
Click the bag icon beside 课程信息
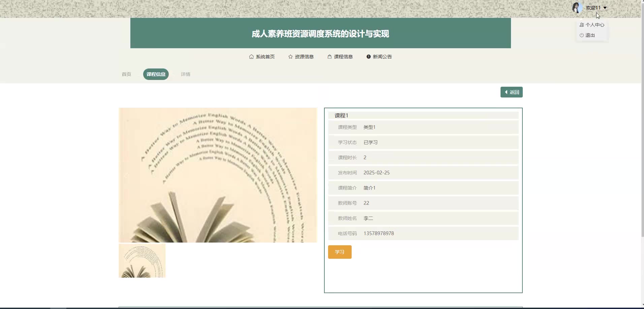coord(329,57)
